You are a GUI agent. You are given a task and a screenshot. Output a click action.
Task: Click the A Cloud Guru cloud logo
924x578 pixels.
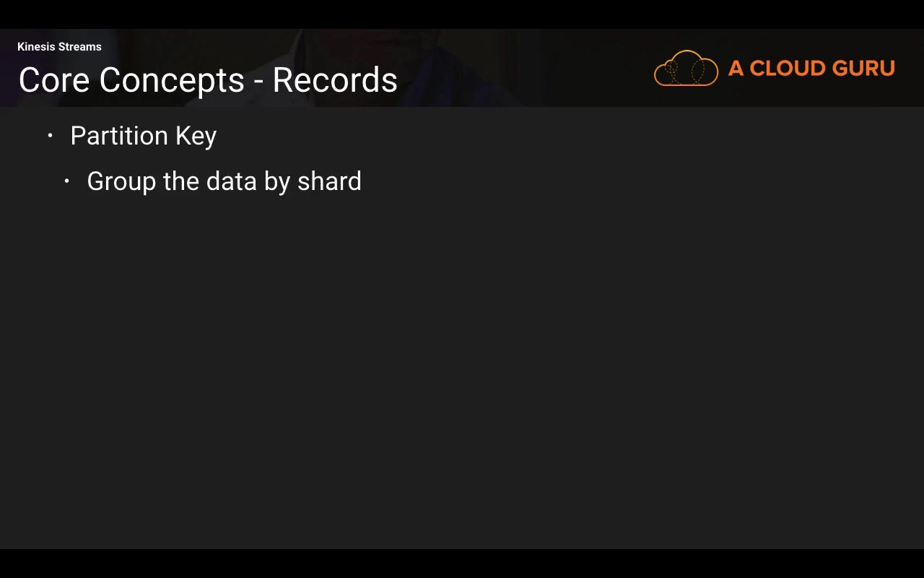tap(686, 69)
